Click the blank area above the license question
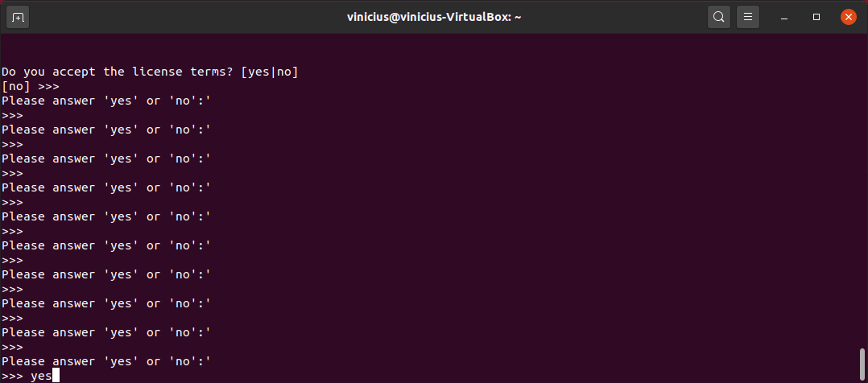Screen dimensions: 868x383 430,49
